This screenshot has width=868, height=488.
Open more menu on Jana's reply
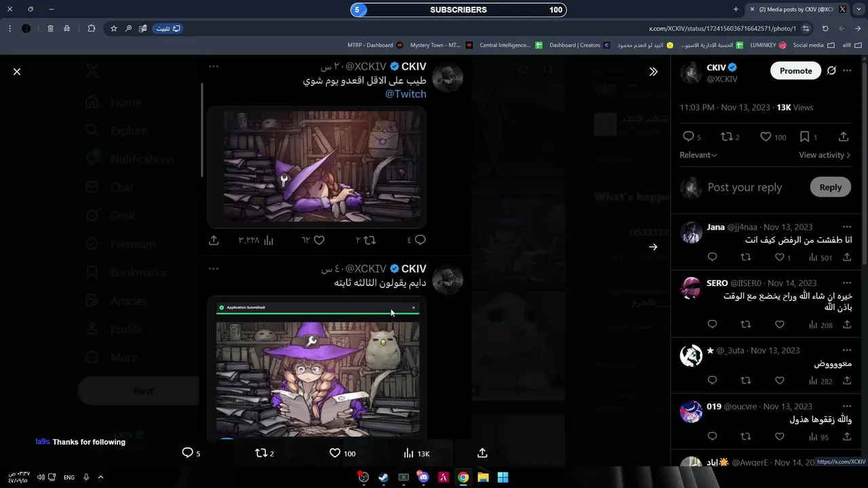tap(847, 227)
